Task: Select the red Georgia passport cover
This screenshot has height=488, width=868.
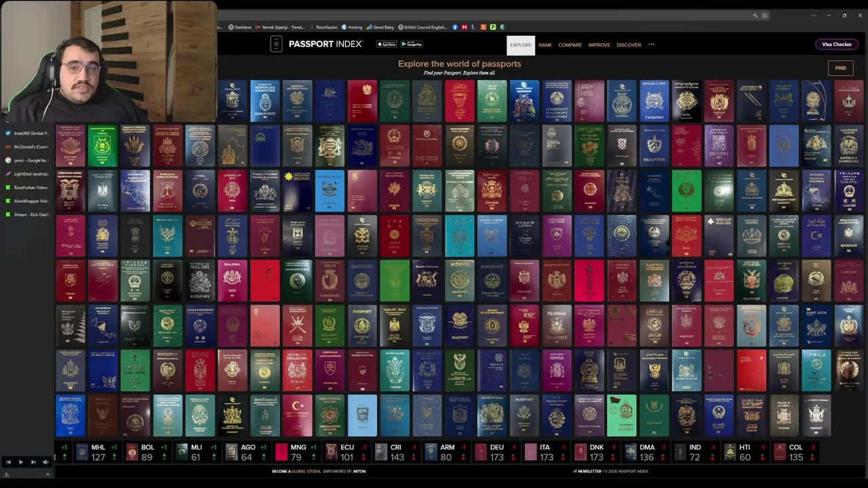Action: point(492,190)
